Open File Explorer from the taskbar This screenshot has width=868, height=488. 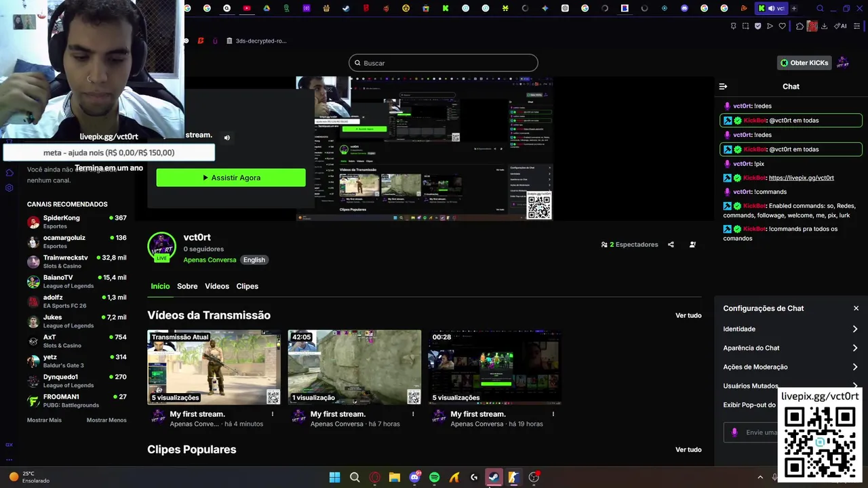[x=395, y=477]
